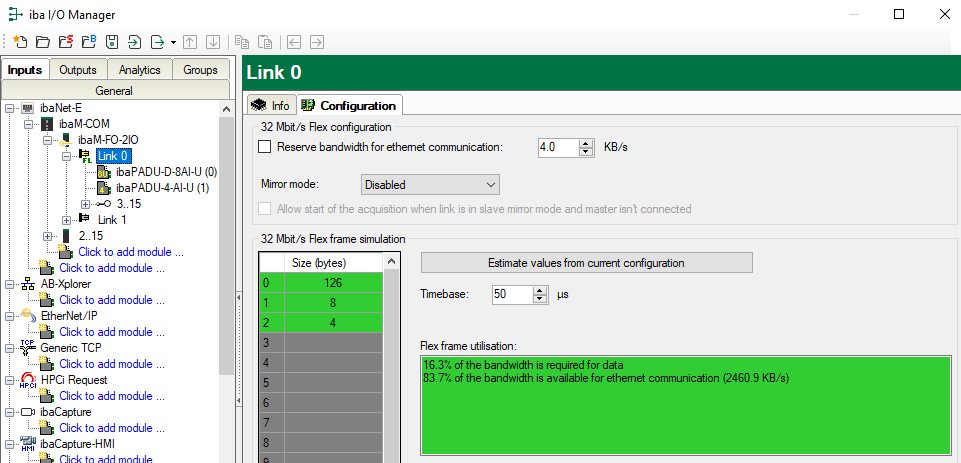Increase the reserved bandwidth KB/s value

click(x=587, y=143)
